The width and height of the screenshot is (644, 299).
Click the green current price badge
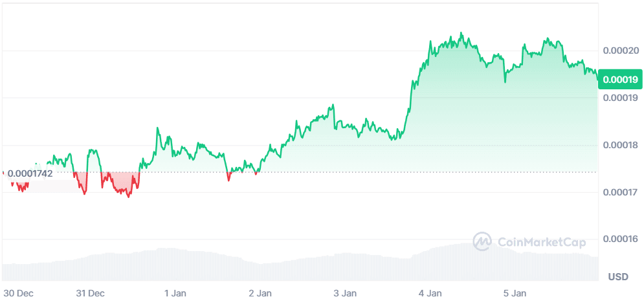point(619,80)
